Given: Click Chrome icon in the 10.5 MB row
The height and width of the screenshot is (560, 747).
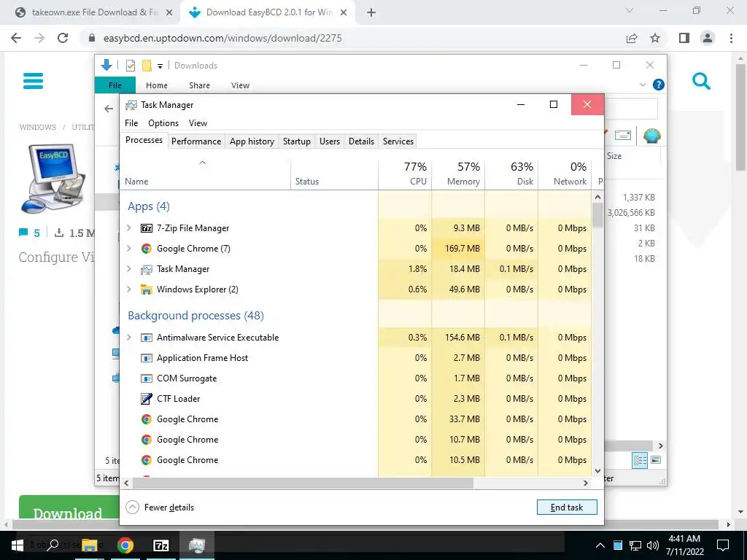Looking at the screenshot, I should tap(146, 460).
